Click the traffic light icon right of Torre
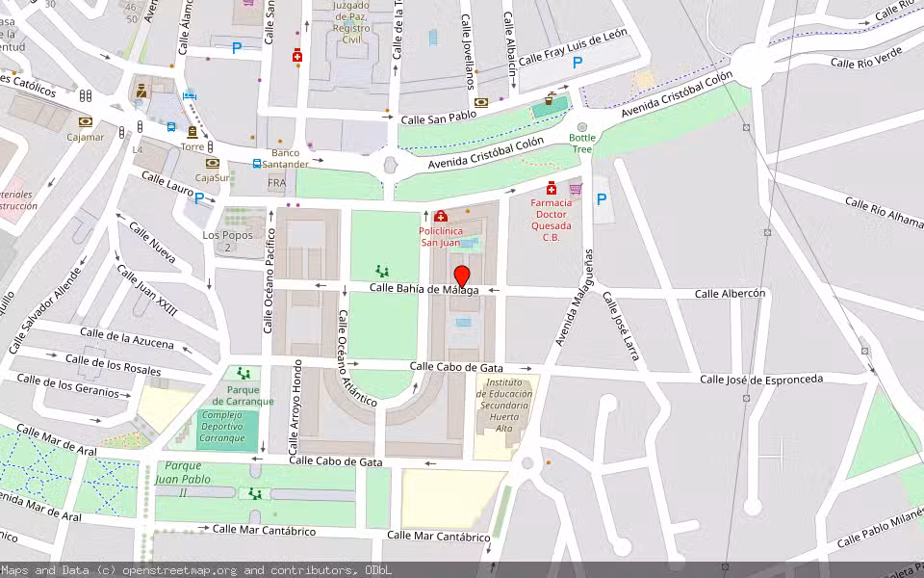 coord(211,145)
